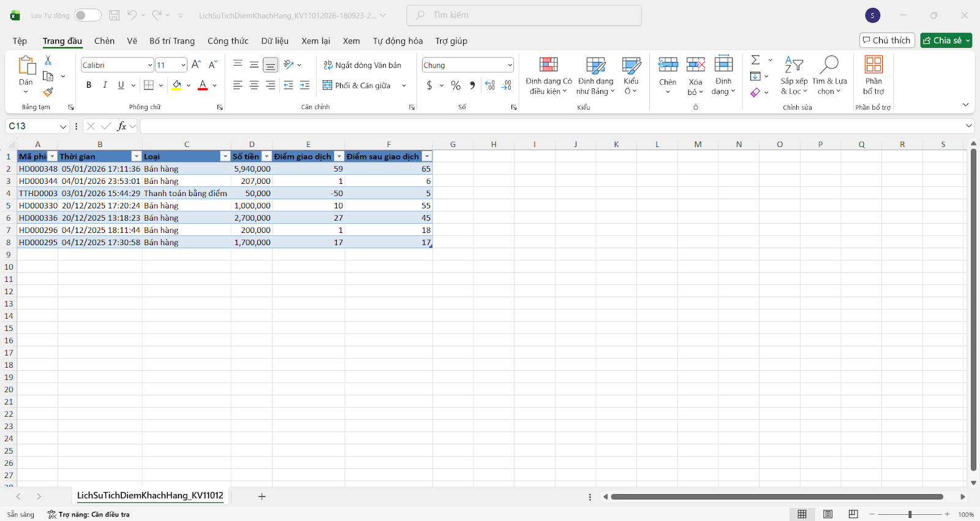
Task: Click the Align Right icon
Action: 270,85
